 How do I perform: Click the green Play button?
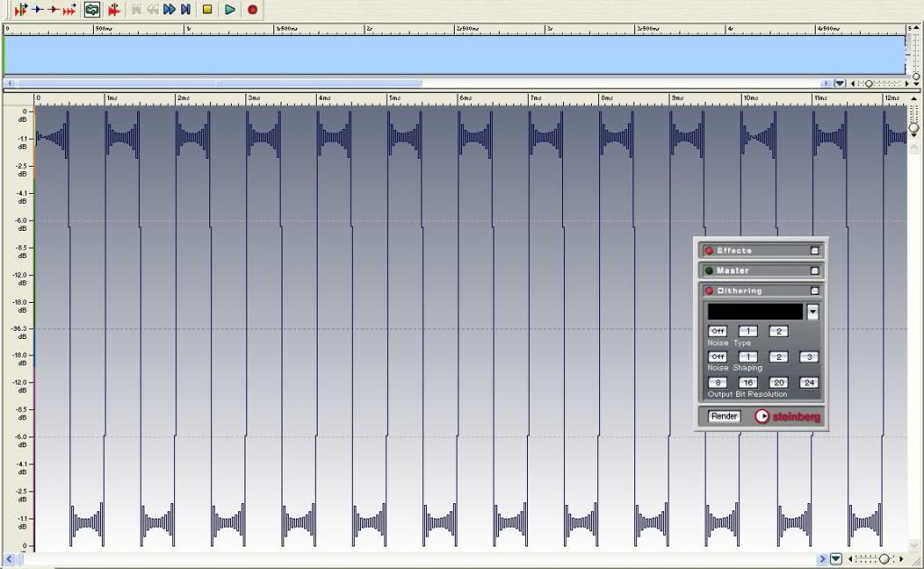click(x=229, y=9)
